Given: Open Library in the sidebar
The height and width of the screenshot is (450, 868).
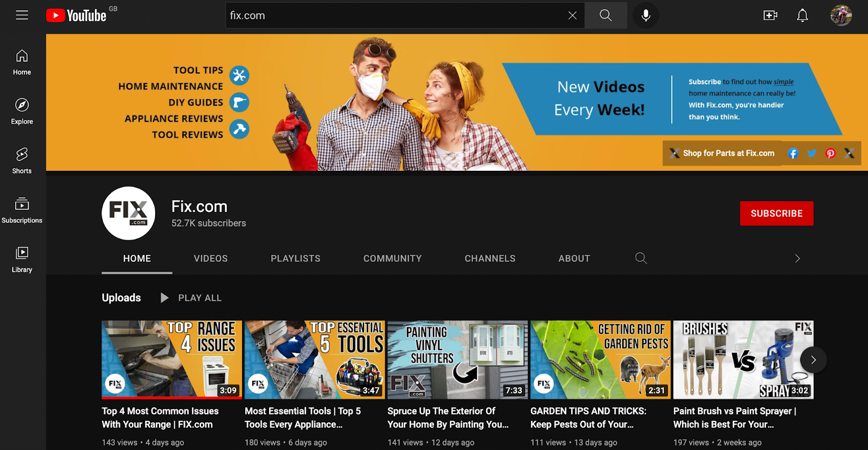Looking at the screenshot, I should pos(22,260).
